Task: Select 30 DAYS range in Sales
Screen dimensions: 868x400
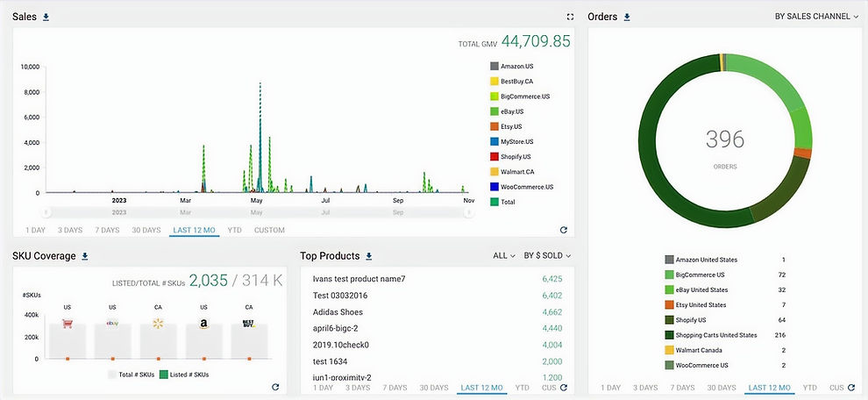Action: [146, 230]
